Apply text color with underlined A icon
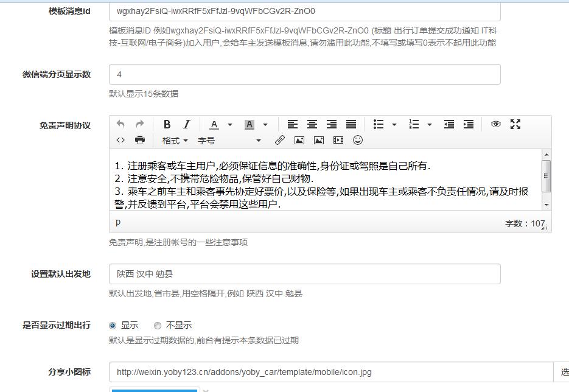Screen dimensions: 569x392 [x=214, y=125]
